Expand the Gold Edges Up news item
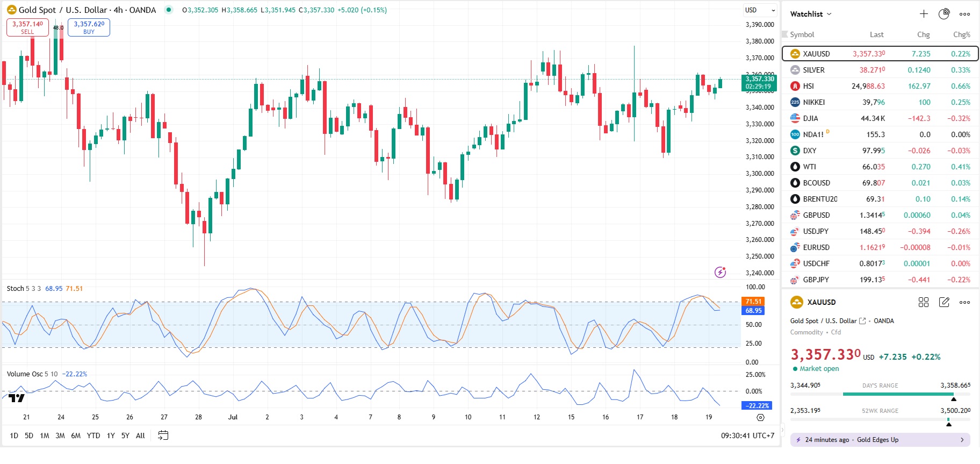Screen dimensions: 980x464 (880, 440)
